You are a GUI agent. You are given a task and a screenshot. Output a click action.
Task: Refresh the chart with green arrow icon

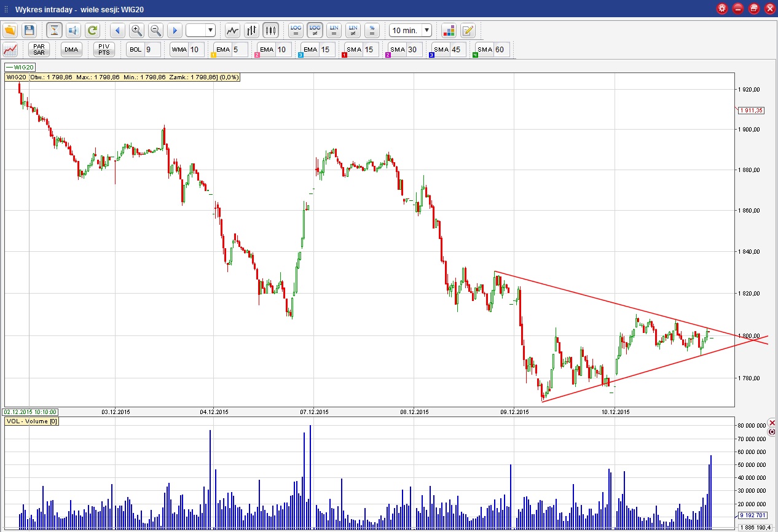[92, 30]
